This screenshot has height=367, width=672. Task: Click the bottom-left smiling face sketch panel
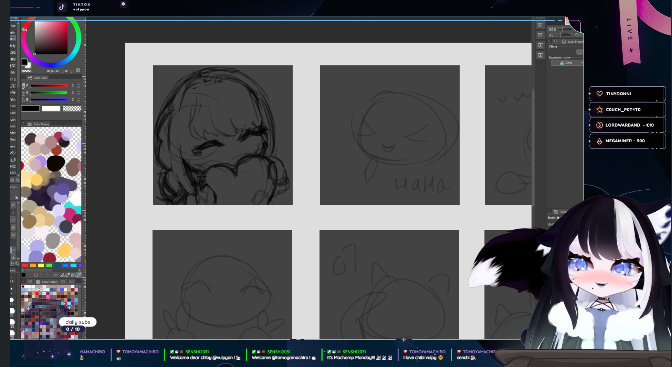click(222, 284)
